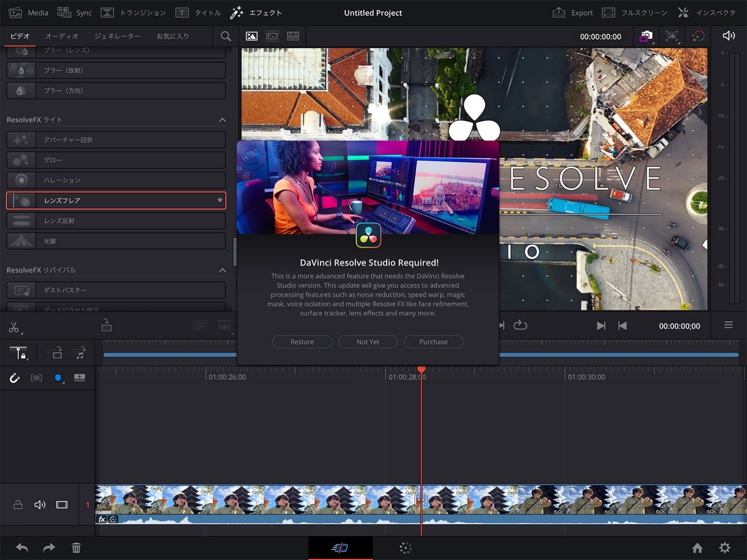Switch to the ジェネレーター tab
Image resolution: width=747 pixels, height=560 pixels.
point(117,36)
